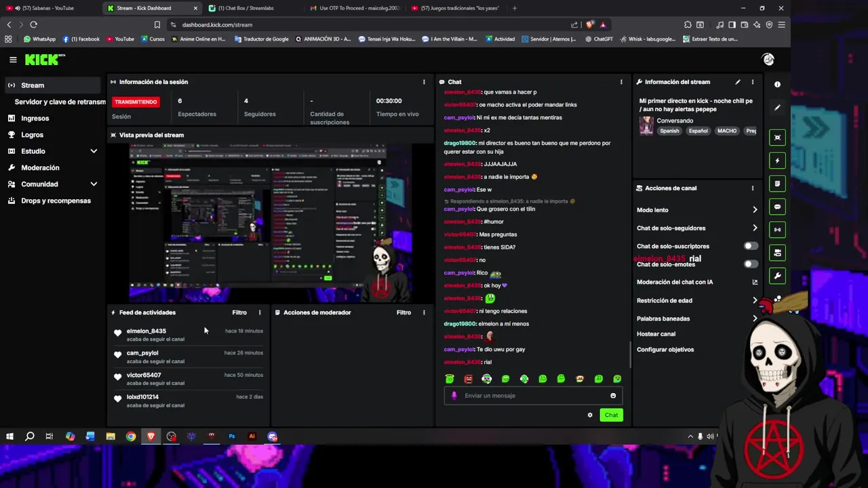Click elmelon_8435 in activity feed
This screenshot has width=868, height=488.
pos(146,331)
